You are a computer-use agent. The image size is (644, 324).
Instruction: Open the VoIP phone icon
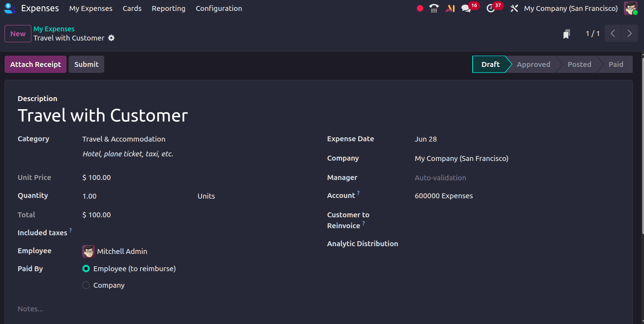pyautogui.click(x=434, y=8)
